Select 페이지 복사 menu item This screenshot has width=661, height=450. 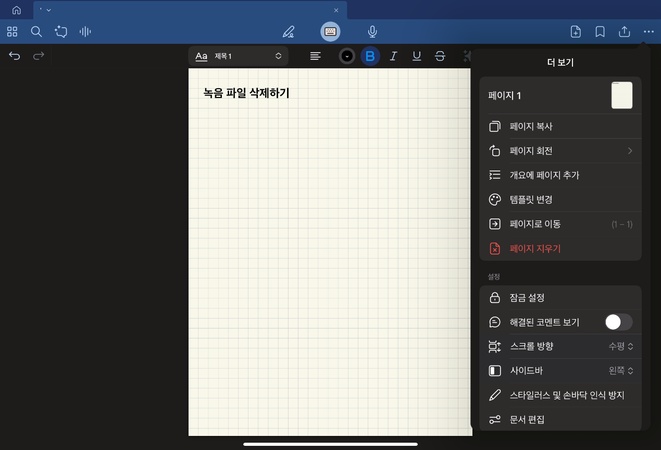click(x=561, y=127)
